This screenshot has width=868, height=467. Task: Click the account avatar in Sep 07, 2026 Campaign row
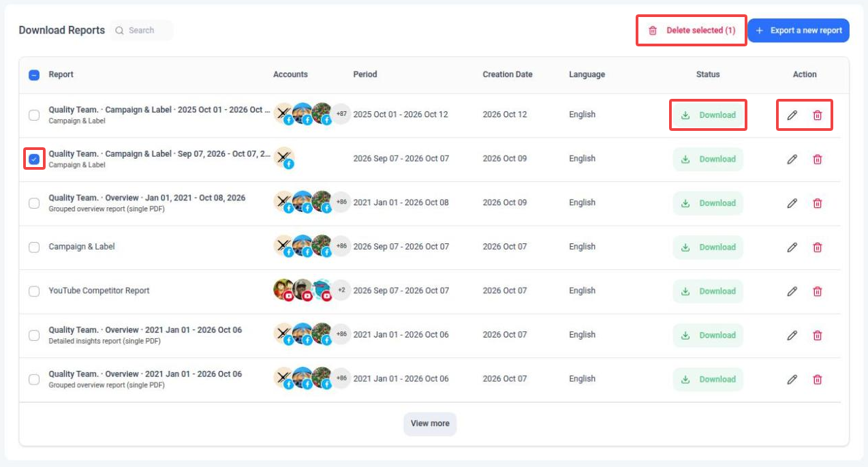(x=283, y=158)
